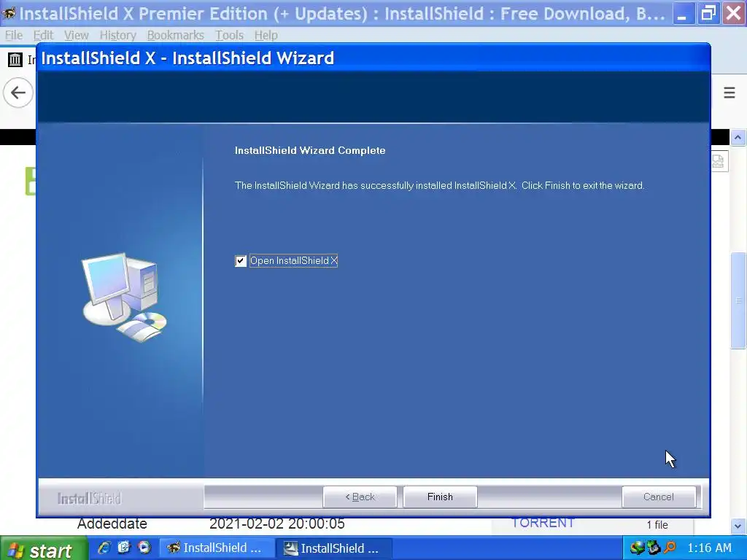Click the date value 2021-02-02 20:00:05
The height and width of the screenshot is (560, 747).
coord(276,524)
